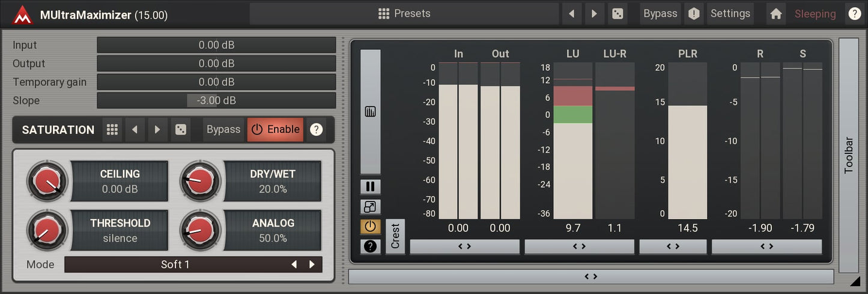The width and height of the screenshot is (868, 294).
Task: Open the saturation presets grid icon
Action: pyautogui.click(x=112, y=130)
